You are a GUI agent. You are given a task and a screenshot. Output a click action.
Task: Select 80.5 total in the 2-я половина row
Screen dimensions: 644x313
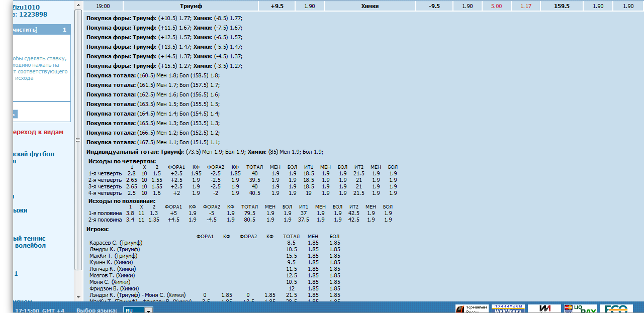(249, 220)
